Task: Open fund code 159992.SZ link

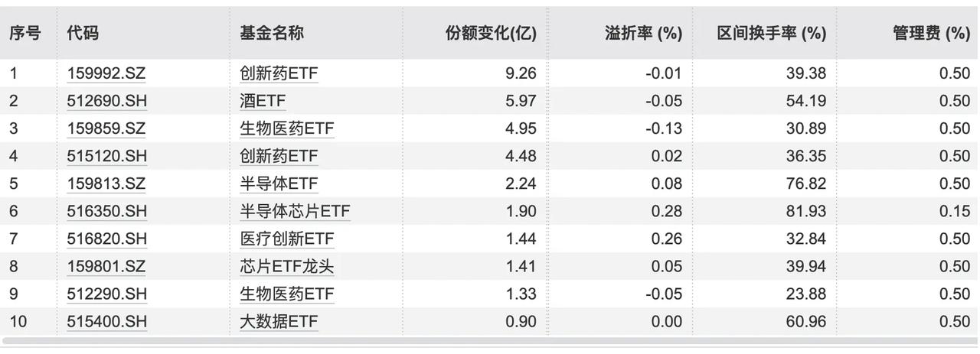Action: (106, 73)
